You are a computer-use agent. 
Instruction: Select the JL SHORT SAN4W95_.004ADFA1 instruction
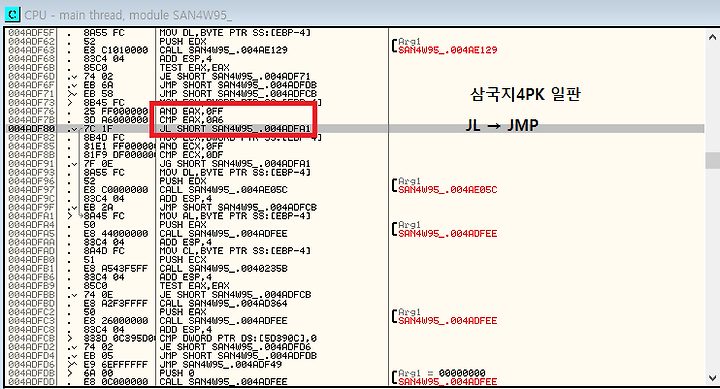pyautogui.click(x=235, y=129)
